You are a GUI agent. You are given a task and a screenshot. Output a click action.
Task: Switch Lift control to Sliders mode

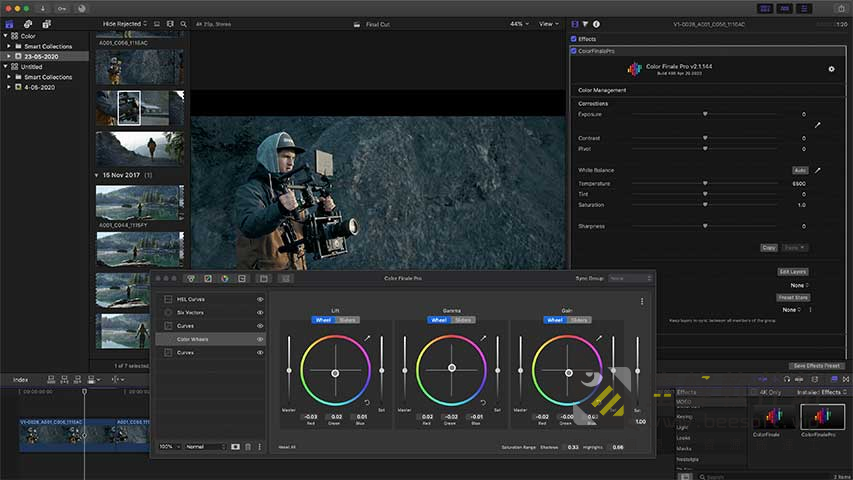click(x=348, y=320)
